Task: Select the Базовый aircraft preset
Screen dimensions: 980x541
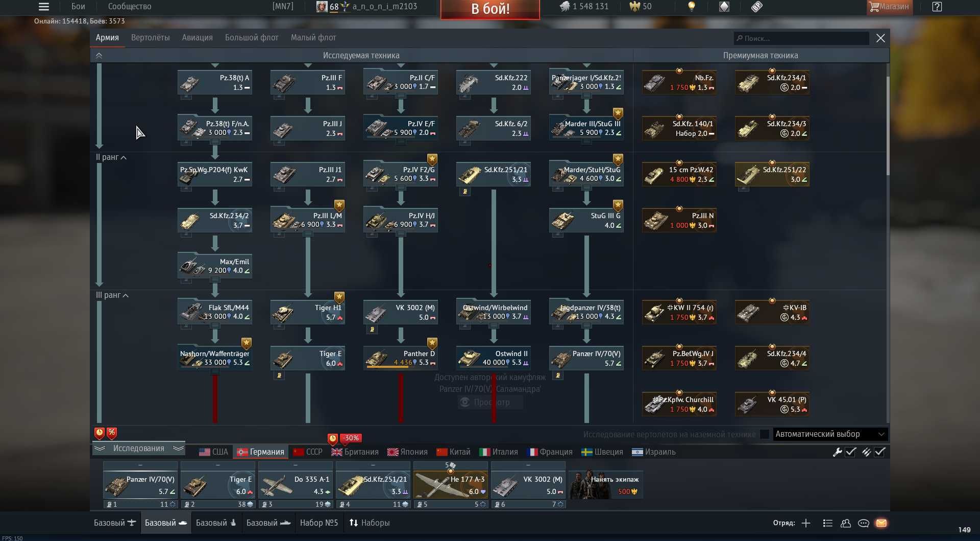Action: click(x=115, y=523)
